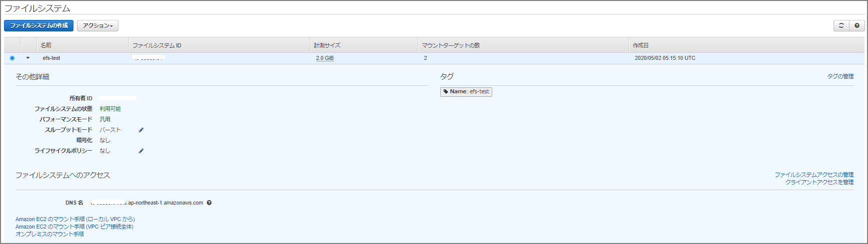Click the efs-test name cell
This screenshot has height=244, width=868.
click(x=51, y=58)
